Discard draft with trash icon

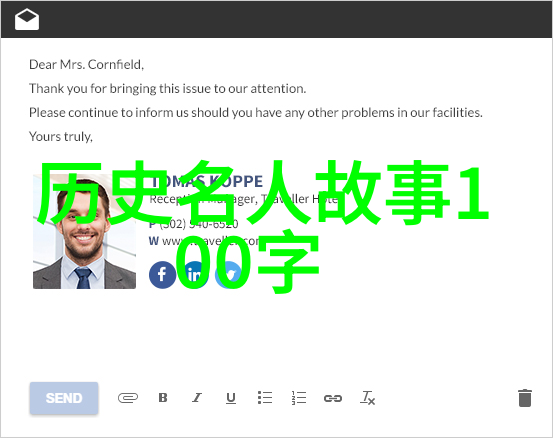525,398
